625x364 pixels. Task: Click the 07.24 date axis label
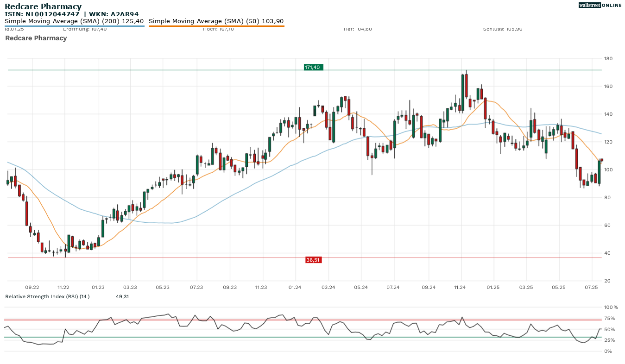[393, 288]
